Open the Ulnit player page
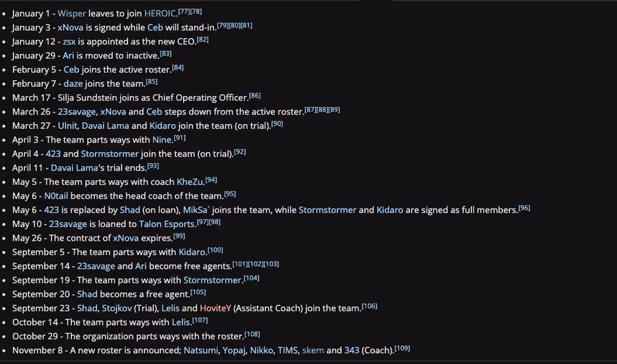 pyautogui.click(x=68, y=125)
